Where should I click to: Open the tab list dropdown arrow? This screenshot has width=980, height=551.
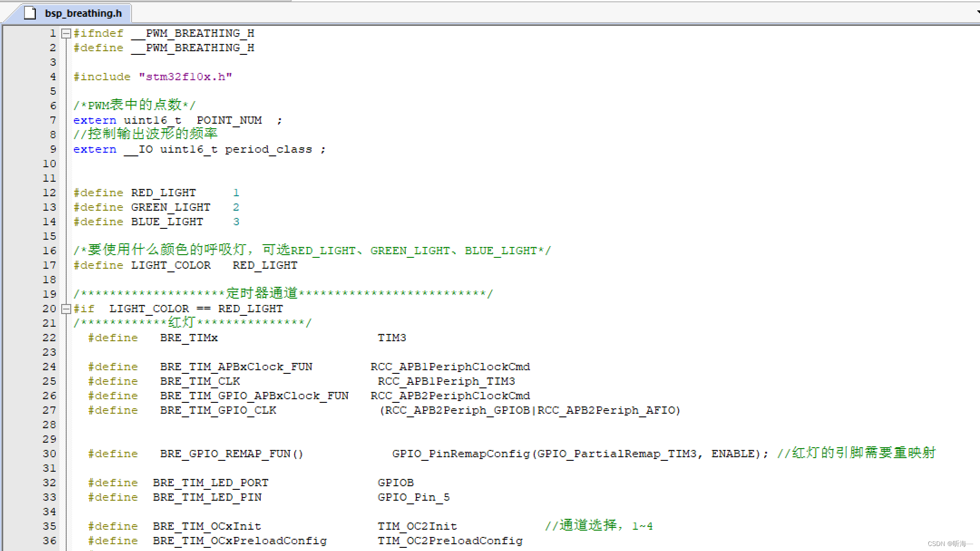click(978, 12)
